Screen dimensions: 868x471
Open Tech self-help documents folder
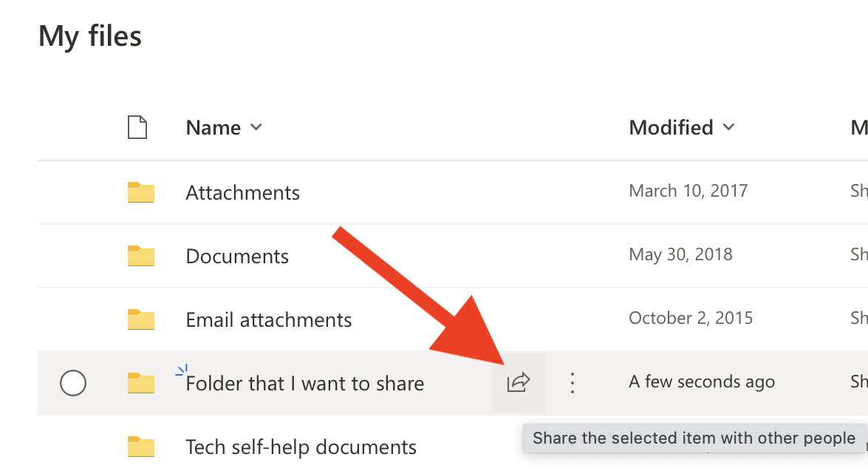coord(301,447)
